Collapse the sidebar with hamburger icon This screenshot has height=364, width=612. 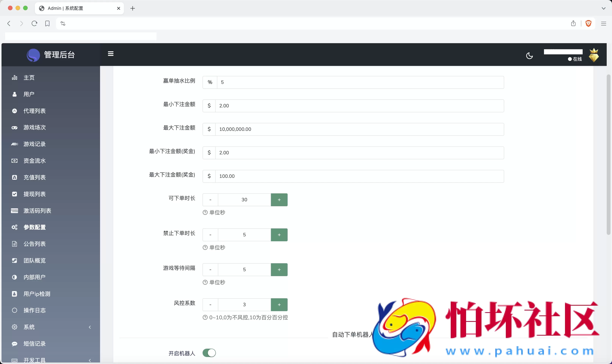[x=111, y=53]
